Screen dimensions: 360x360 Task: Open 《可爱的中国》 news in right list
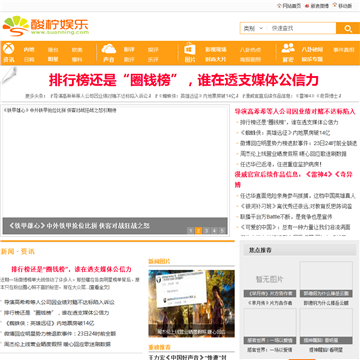[x=295, y=227]
